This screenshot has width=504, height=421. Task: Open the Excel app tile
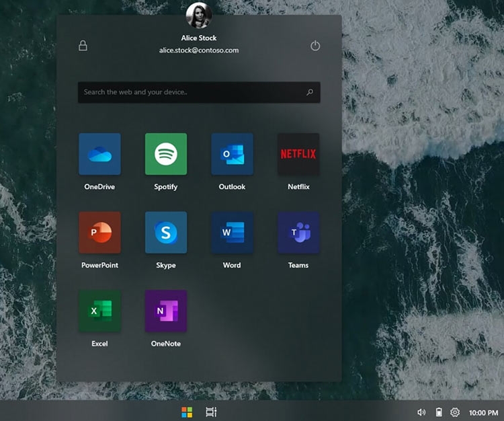[x=99, y=311]
